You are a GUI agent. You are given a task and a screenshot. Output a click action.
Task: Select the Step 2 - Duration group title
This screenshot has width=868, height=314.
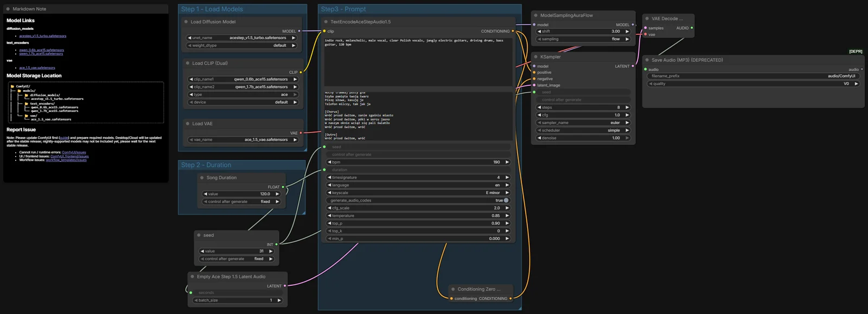point(206,165)
